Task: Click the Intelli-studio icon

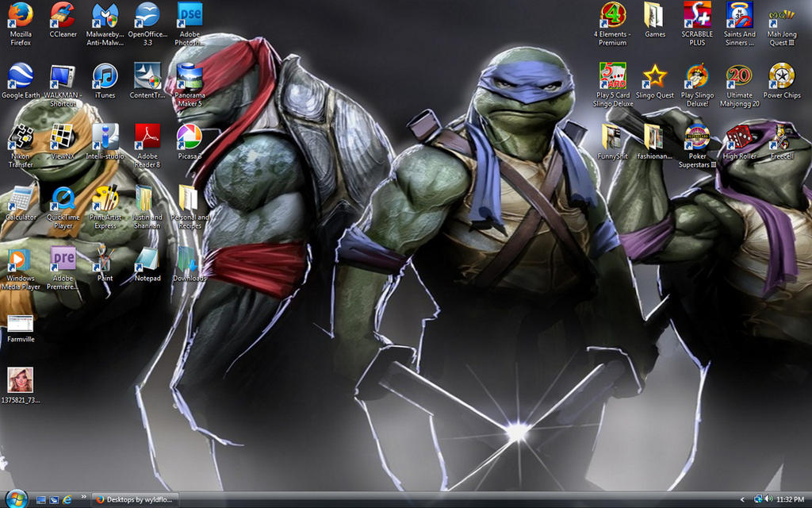Action: [x=105, y=137]
